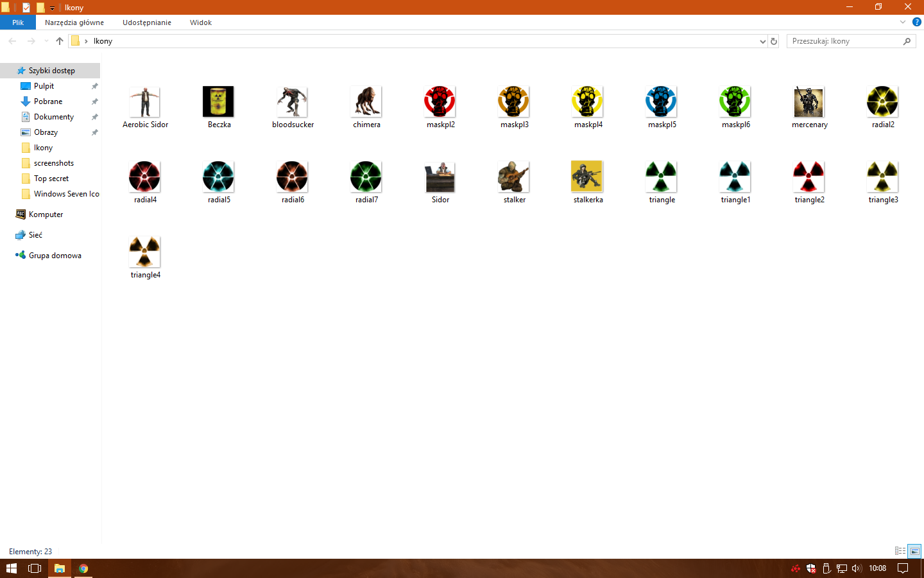Open the Widok ribbon tab

click(200, 22)
